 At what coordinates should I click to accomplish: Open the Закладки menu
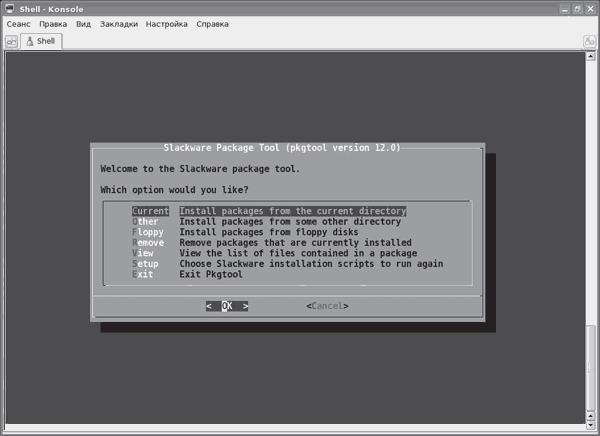point(119,24)
